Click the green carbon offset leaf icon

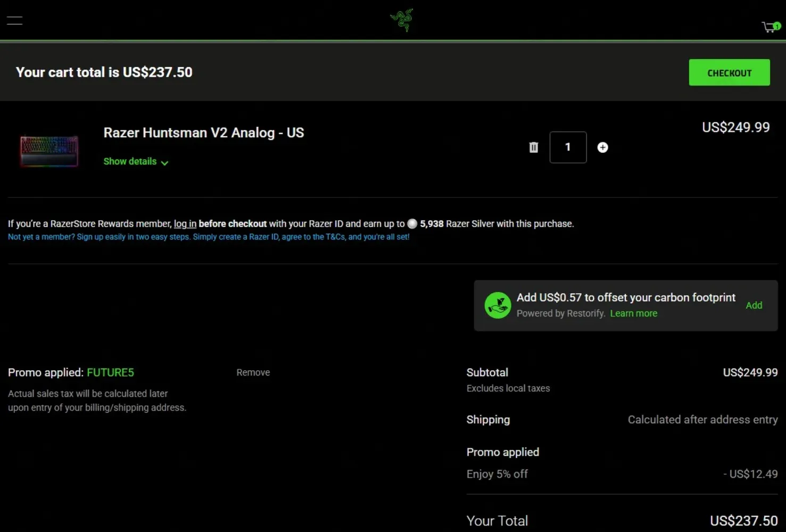pyautogui.click(x=498, y=305)
